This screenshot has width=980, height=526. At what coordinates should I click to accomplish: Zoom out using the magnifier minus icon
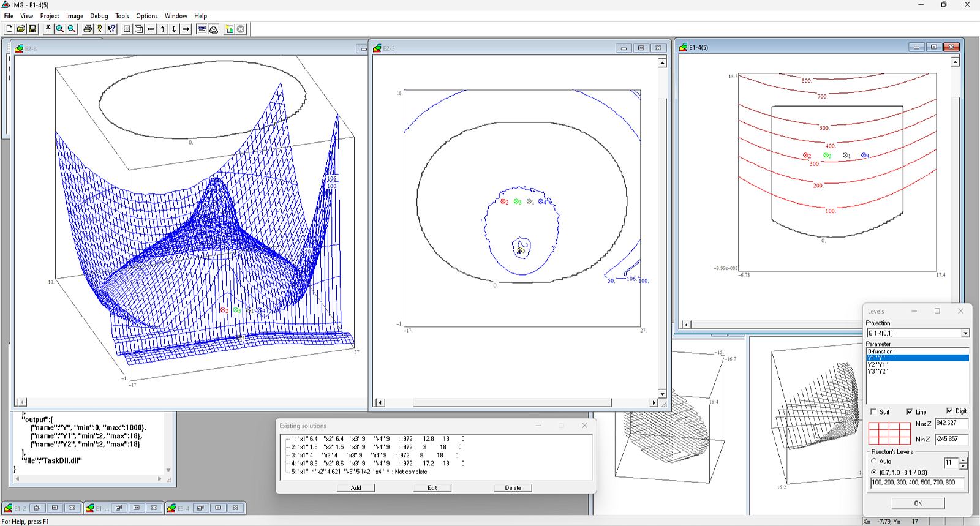[72, 29]
